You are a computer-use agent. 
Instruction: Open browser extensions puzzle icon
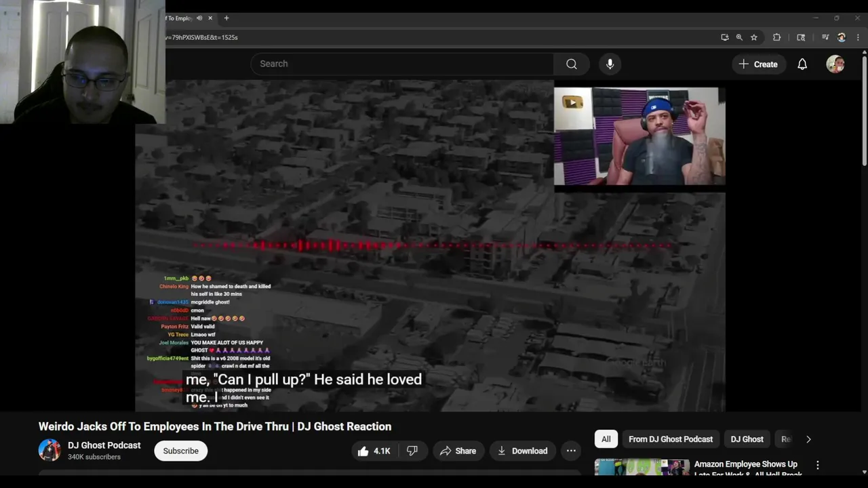coord(777,37)
